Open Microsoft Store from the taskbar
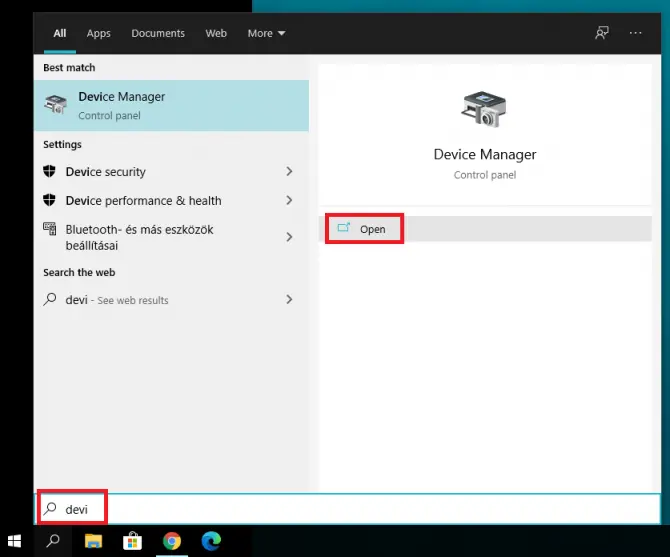This screenshot has width=670, height=557. (132, 541)
